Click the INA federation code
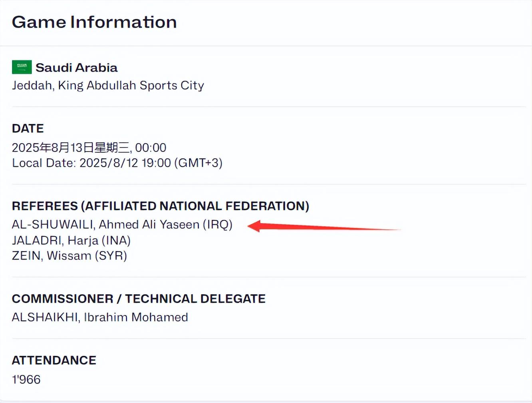Image resolution: width=532 pixels, height=403 pixels. pyautogui.click(x=116, y=240)
